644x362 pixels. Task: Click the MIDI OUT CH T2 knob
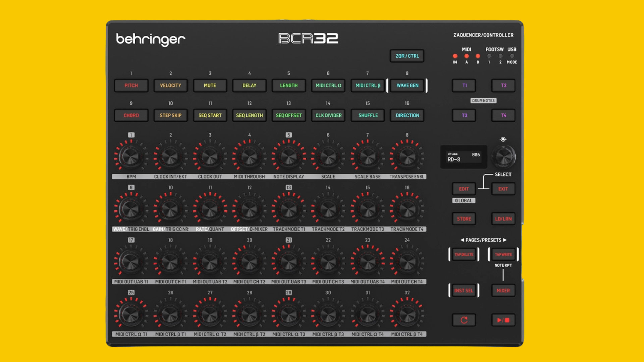tap(249, 262)
